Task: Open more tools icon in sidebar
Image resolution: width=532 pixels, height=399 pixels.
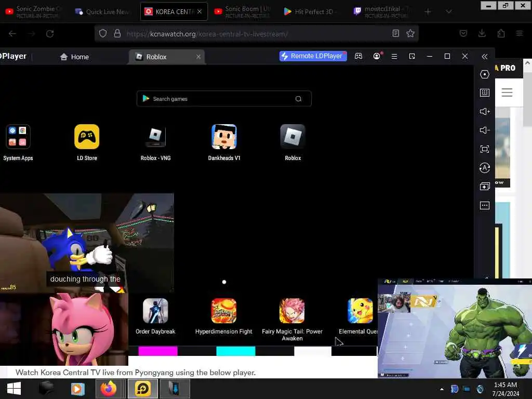Action: [485, 205]
